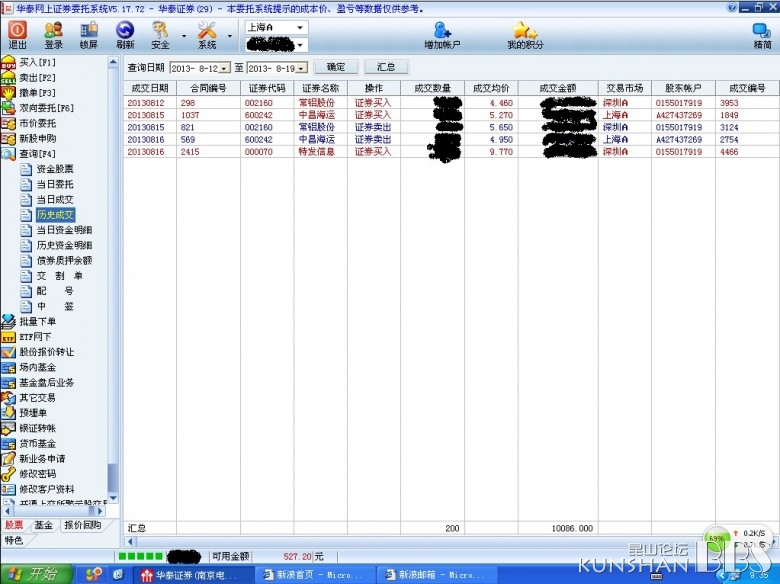Sort by 证券代码 column header

(x=267, y=88)
